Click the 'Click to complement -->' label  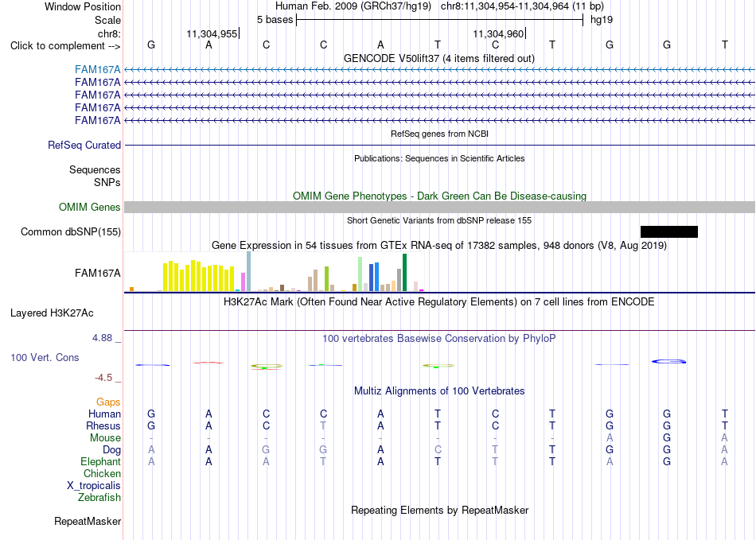click(x=65, y=46)
